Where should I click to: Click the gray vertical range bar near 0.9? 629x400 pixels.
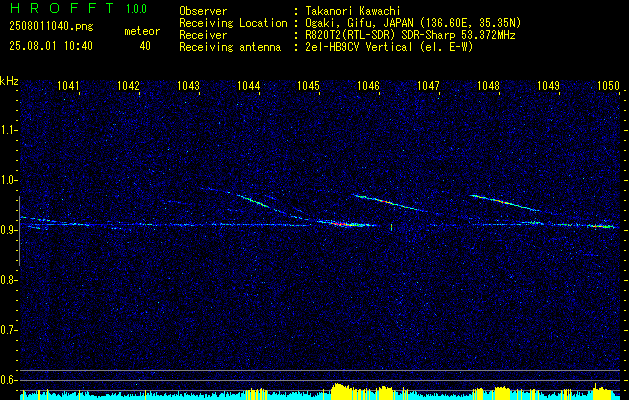tap(19, 231)
